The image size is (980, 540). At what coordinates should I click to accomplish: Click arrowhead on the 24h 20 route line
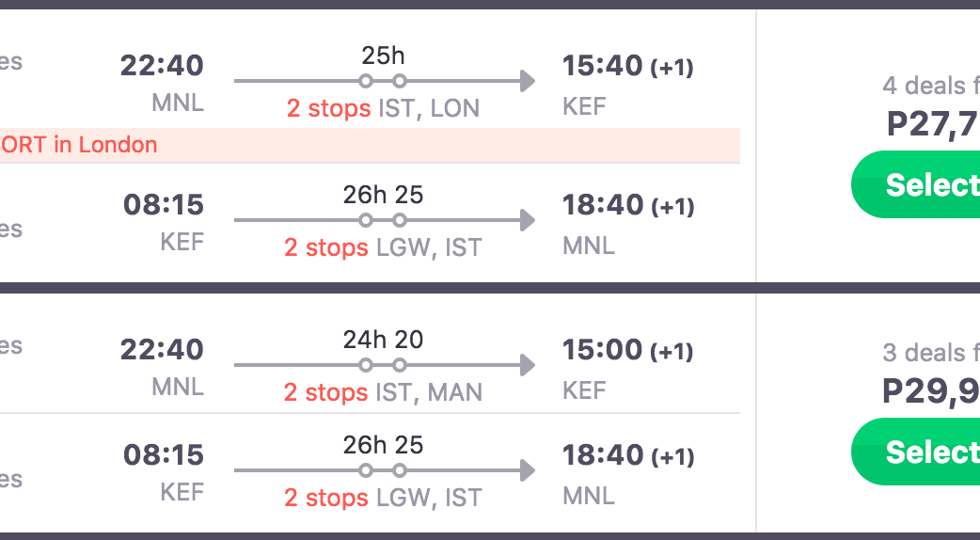[x=527, y=365]
